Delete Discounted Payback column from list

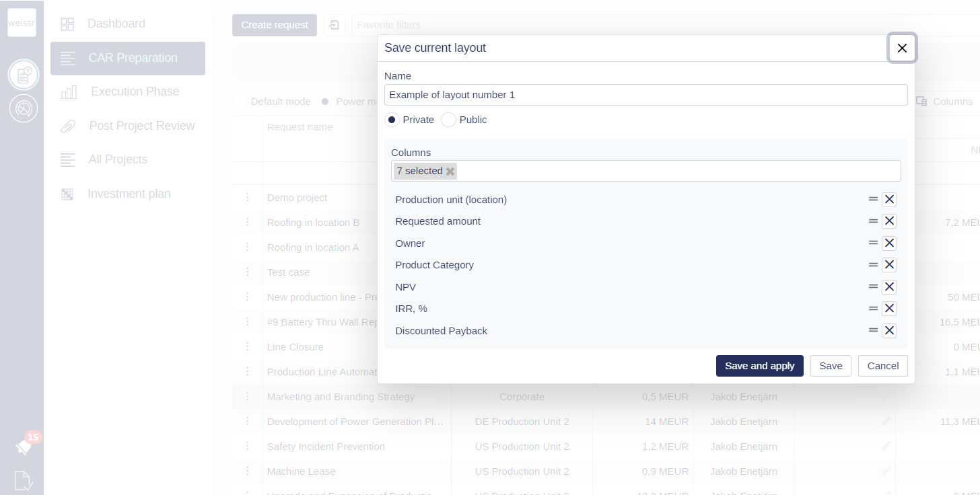pos(889,331)
